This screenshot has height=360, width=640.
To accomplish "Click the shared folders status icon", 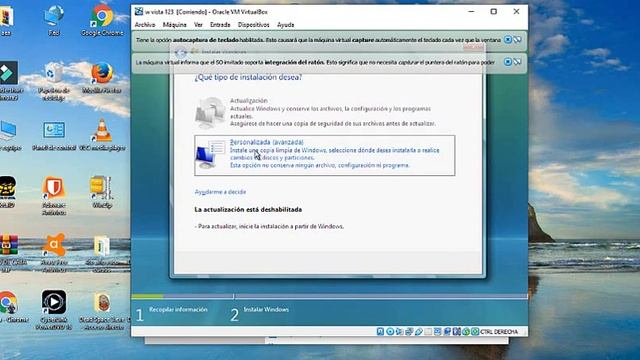I will point(428,331).
